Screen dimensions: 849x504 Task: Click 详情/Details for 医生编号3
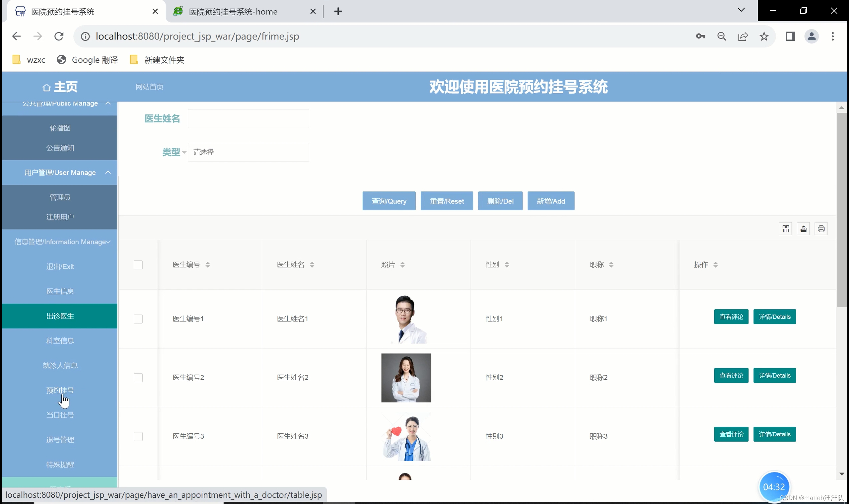(x=774, y=434)
